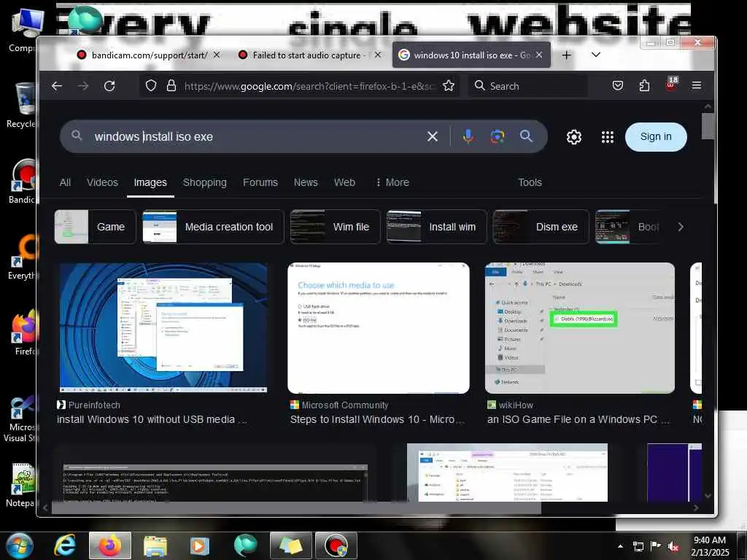The image size is (747, 560).
Task: Click the Recycle Bin desktop icon
Action: coord(21,105)
